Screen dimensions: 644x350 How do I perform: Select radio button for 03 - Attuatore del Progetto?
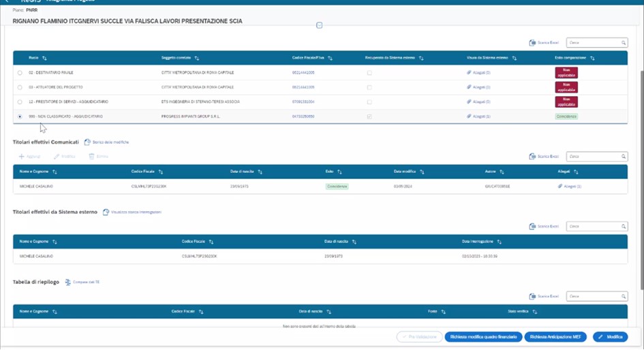(x=20, y=87)
